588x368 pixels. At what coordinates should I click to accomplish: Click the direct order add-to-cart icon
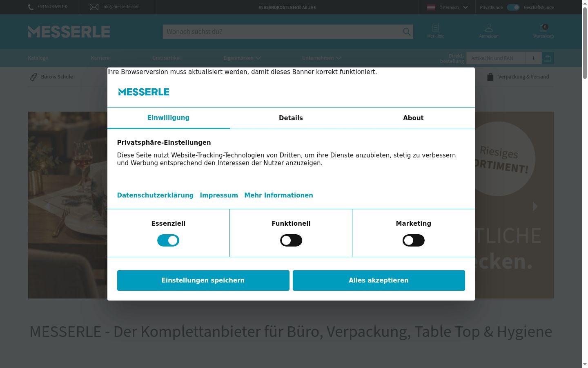point(548,58)
